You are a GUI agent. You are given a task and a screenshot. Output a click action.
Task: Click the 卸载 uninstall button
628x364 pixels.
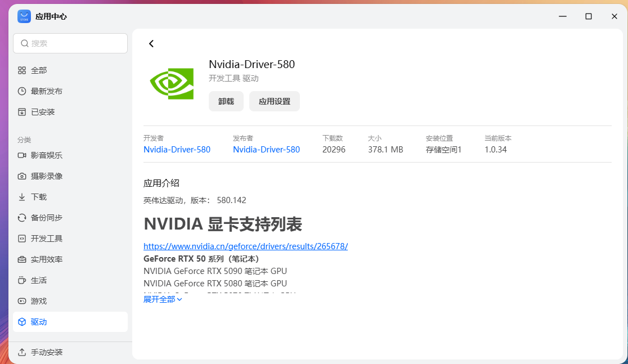(226, 101)
